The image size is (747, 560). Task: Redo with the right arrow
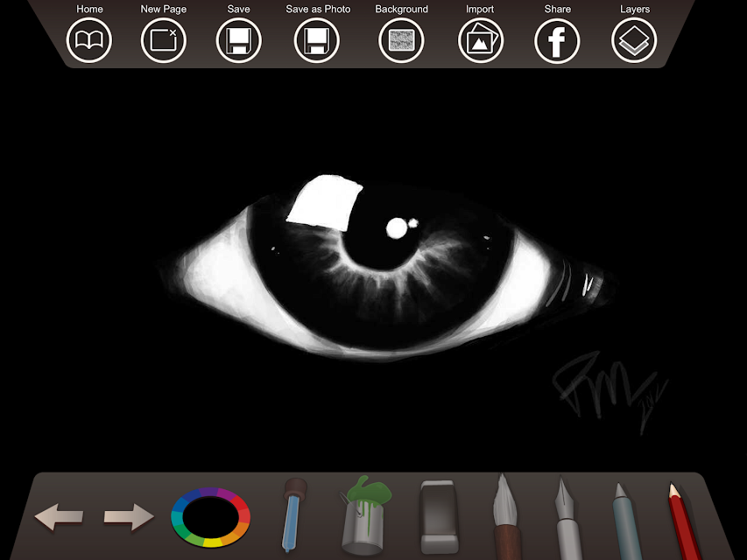(x=129, y=516)
